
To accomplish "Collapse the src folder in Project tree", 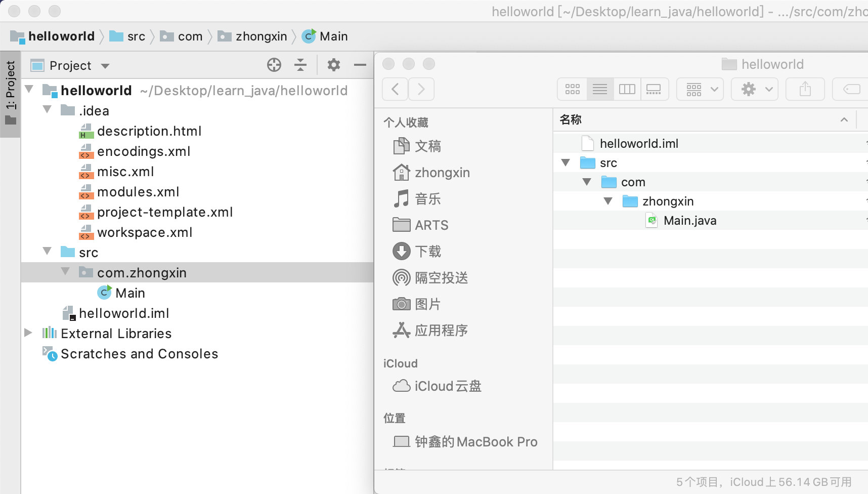I will pyautogui.click(x=48, y=252).
